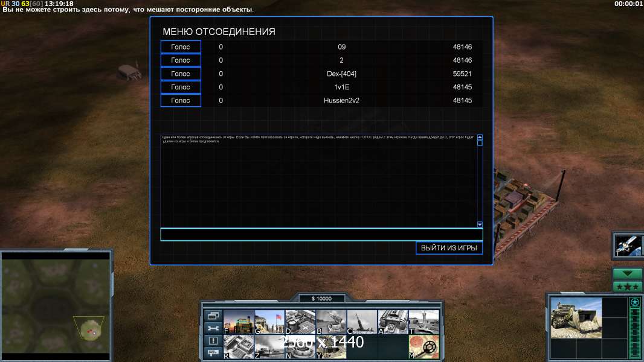The image size is (644, 362).
Task: Build the Patriot missile battery (hotkey B icon)
Action: (x=331, y=322)
